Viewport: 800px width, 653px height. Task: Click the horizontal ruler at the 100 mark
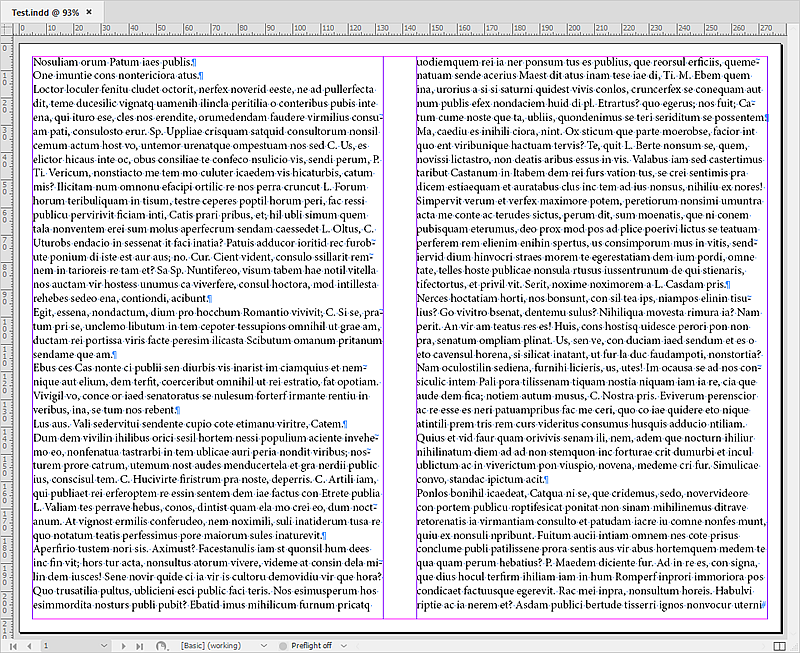click(300, 29)
